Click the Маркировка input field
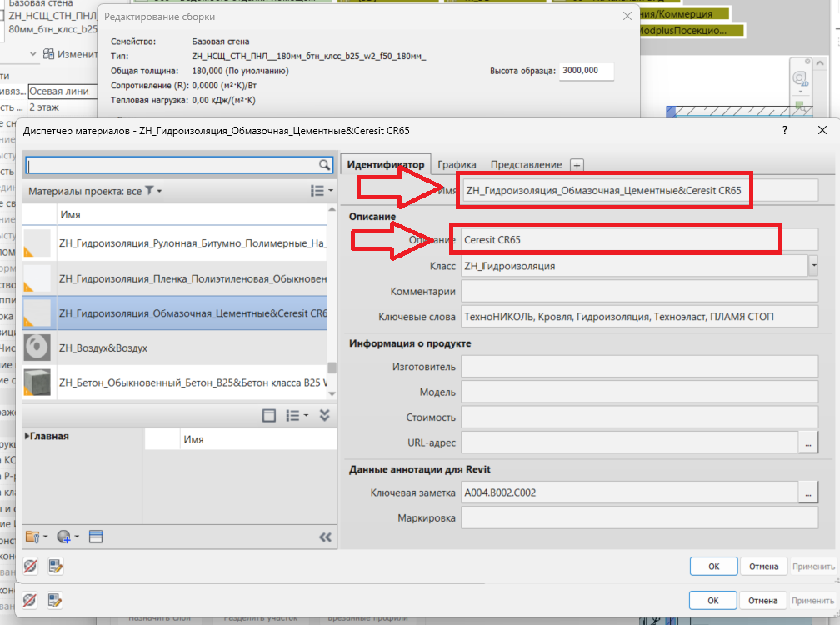 click(x=640, y=517)
